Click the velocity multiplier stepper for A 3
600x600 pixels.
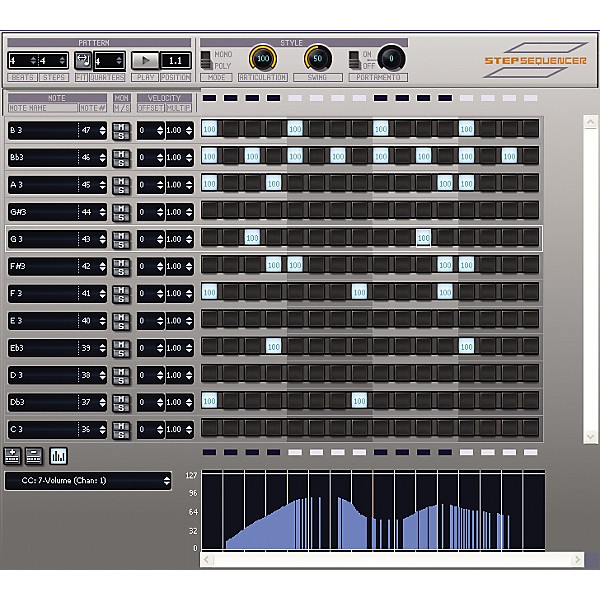[189, 185]
